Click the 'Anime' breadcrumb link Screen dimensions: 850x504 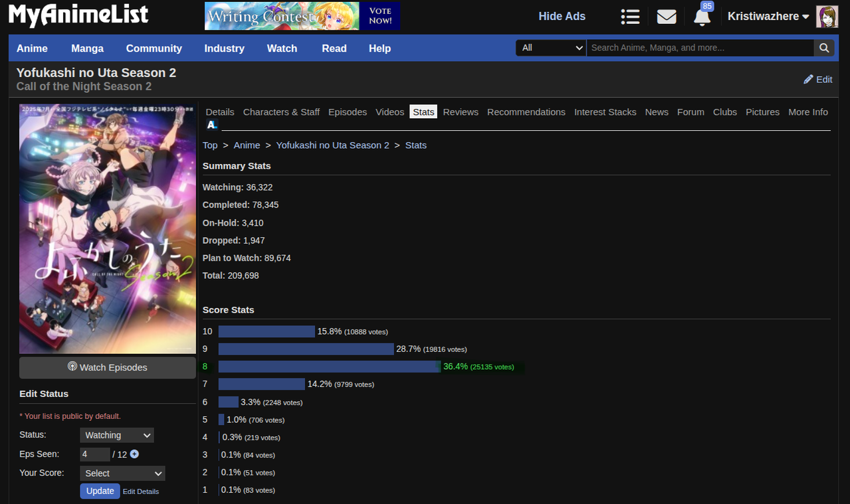pyautogui.click(x=247, y=145)
